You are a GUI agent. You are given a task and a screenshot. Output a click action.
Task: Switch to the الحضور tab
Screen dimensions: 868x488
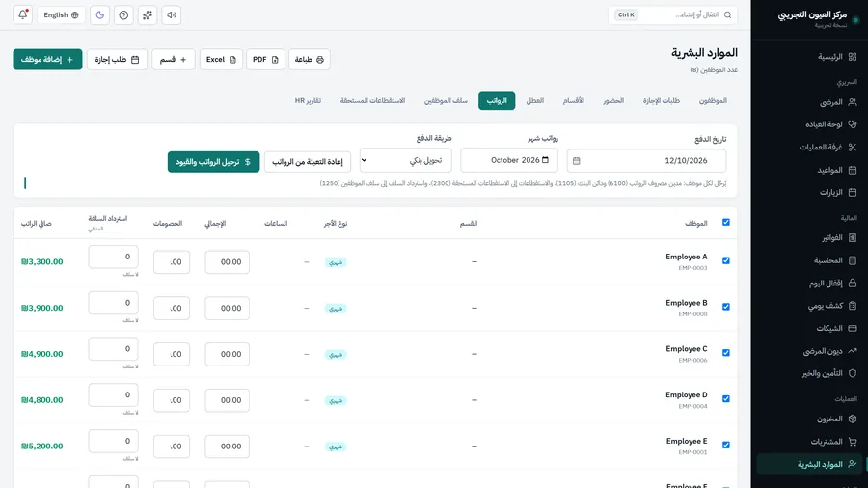[613, 100]
